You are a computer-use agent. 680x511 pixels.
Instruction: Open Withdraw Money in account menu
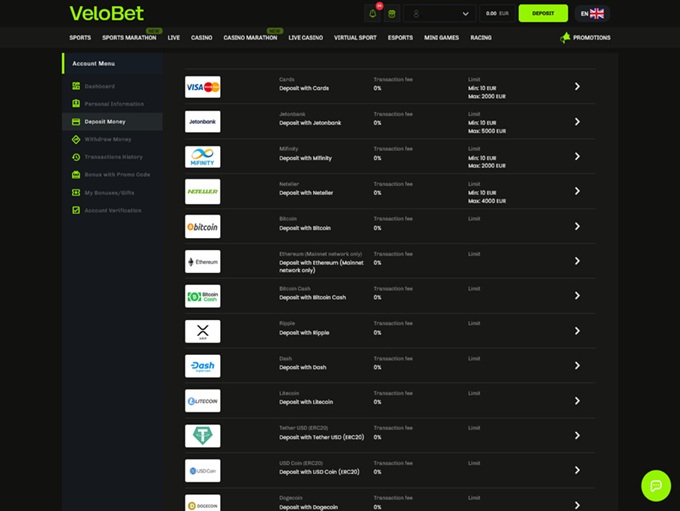tap(107, 139)
